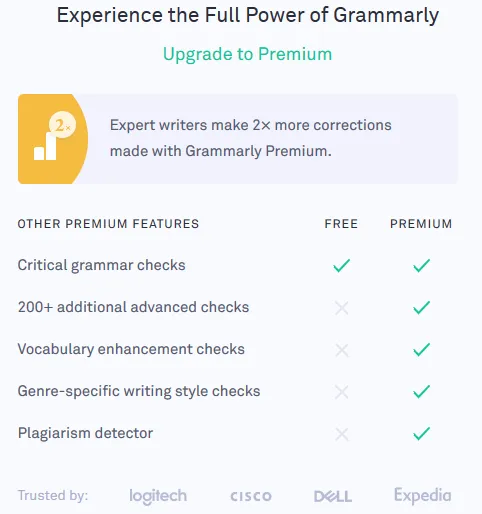Screen dimensions: 482x514
Task: Click the yellow 2x bar chart icon
Action: point(53,139)
